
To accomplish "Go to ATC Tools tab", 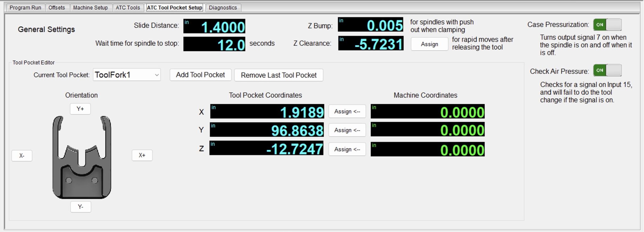I will click(128, 8).
